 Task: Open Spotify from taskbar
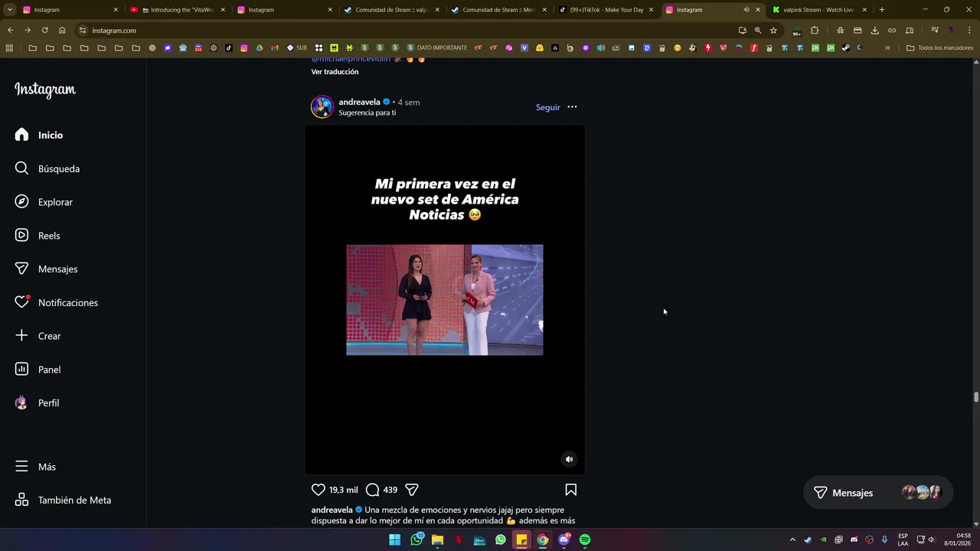585,540
